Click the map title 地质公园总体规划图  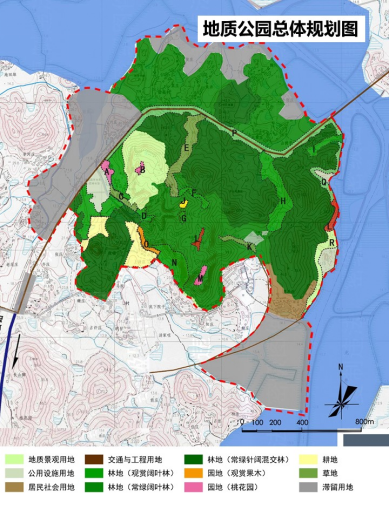[281, 29]
